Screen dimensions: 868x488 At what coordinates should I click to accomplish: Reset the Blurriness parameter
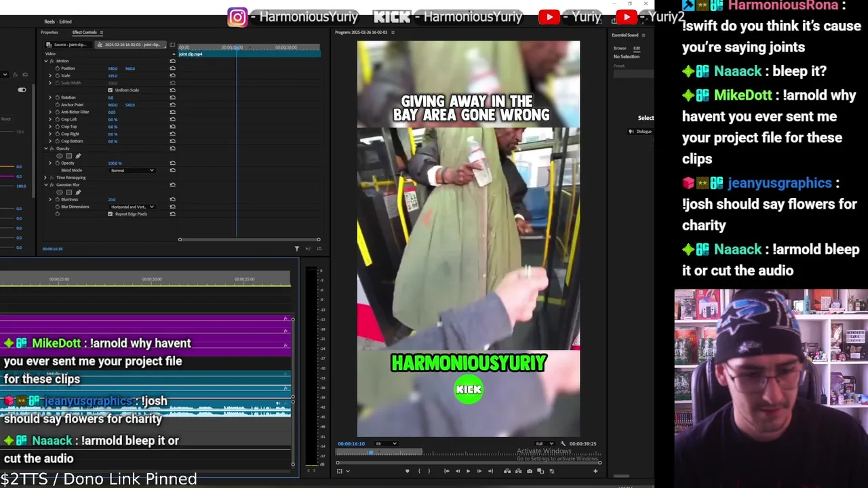pos(172,199)
